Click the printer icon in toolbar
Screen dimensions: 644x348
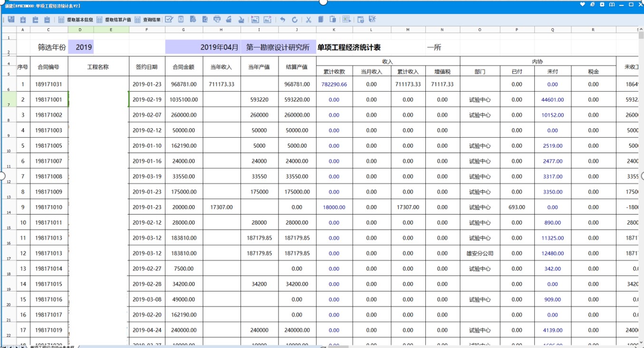tap(217, 19)
